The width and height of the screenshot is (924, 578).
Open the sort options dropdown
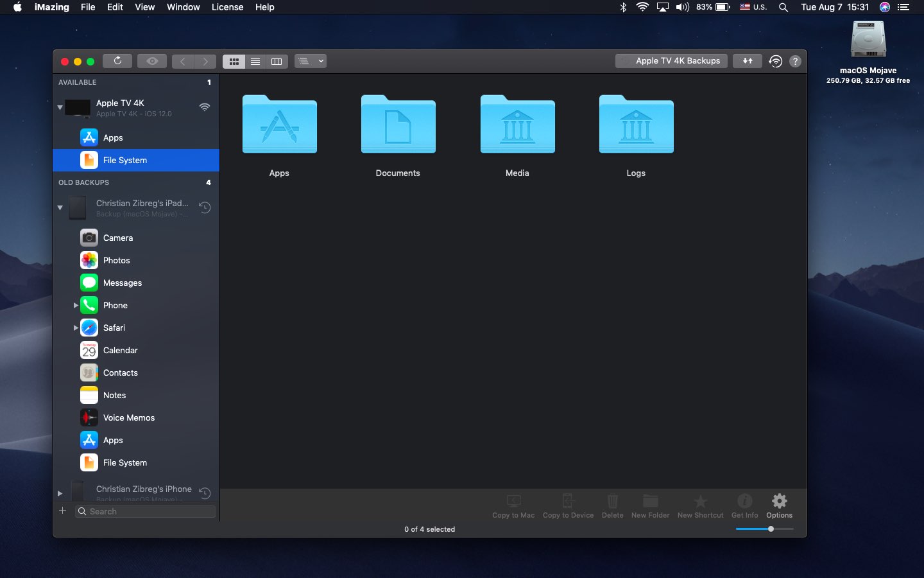pyautogui.click(x=311, y=61)
